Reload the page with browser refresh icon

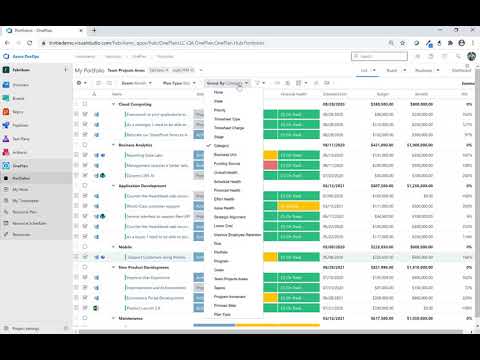30,43
